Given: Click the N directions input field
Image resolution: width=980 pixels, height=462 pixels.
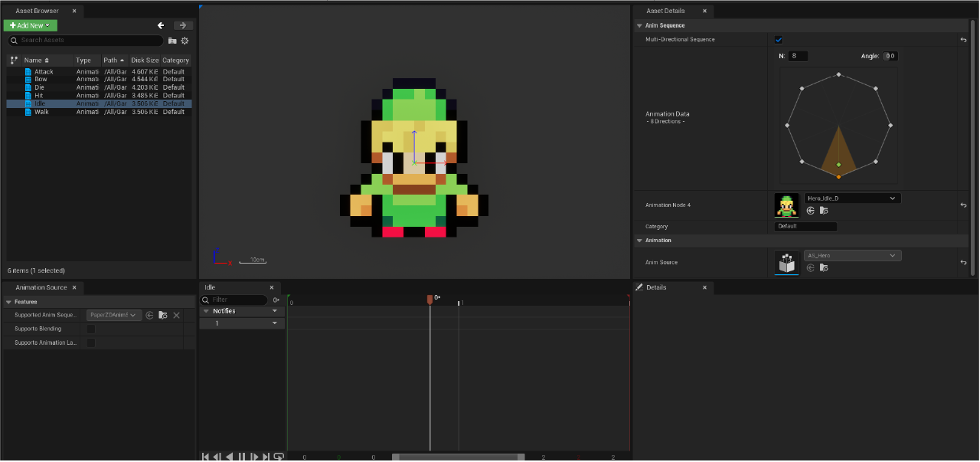Looking at the screenshot, I should (799, 56).
